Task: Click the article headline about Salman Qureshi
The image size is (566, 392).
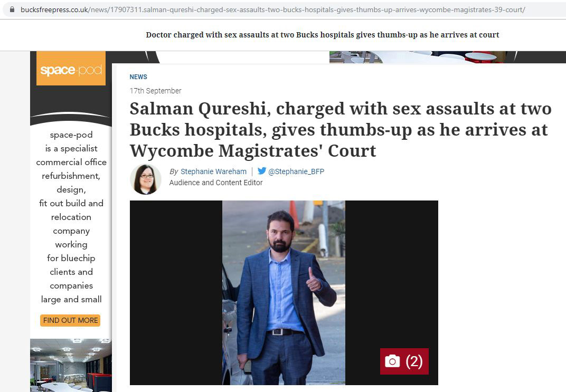Action: pyautogui.click(x=340, y=129)
